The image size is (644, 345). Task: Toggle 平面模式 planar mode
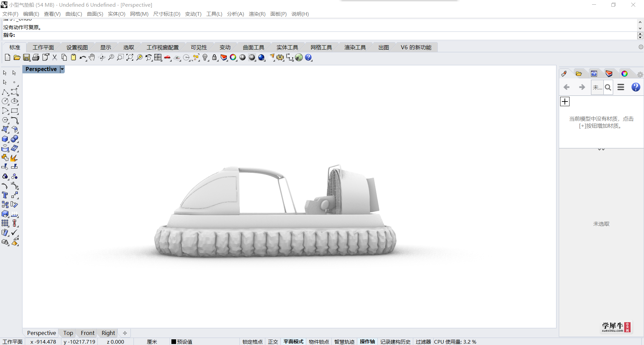point(293,342)
